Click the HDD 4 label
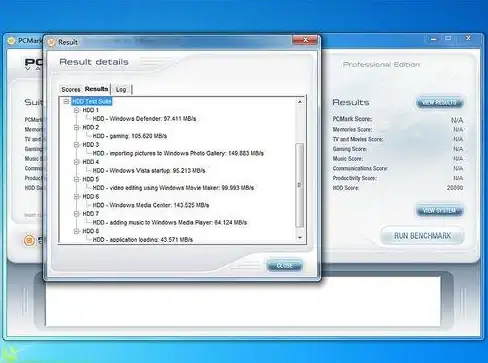Screen dimensions: 488x363 point(91,162)
